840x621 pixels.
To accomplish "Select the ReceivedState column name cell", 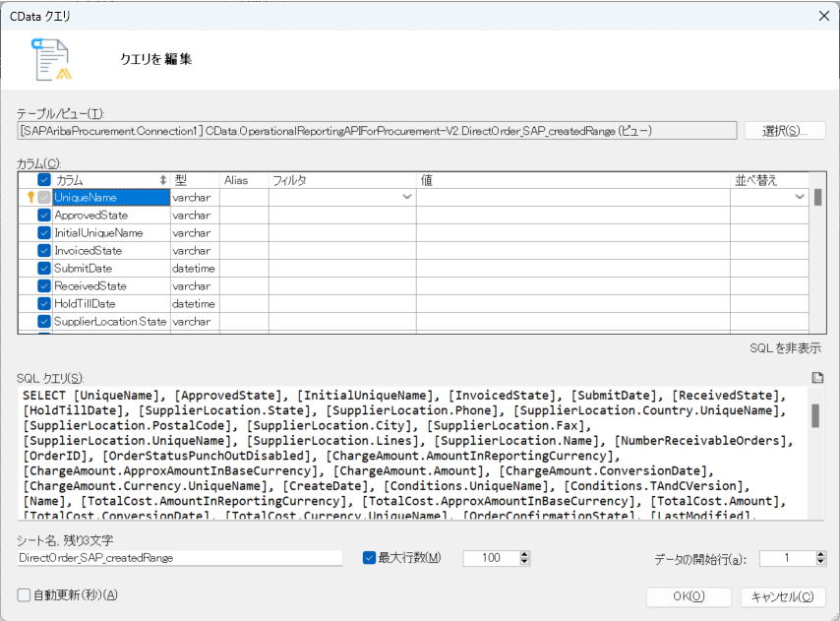I will pos(111,286).
